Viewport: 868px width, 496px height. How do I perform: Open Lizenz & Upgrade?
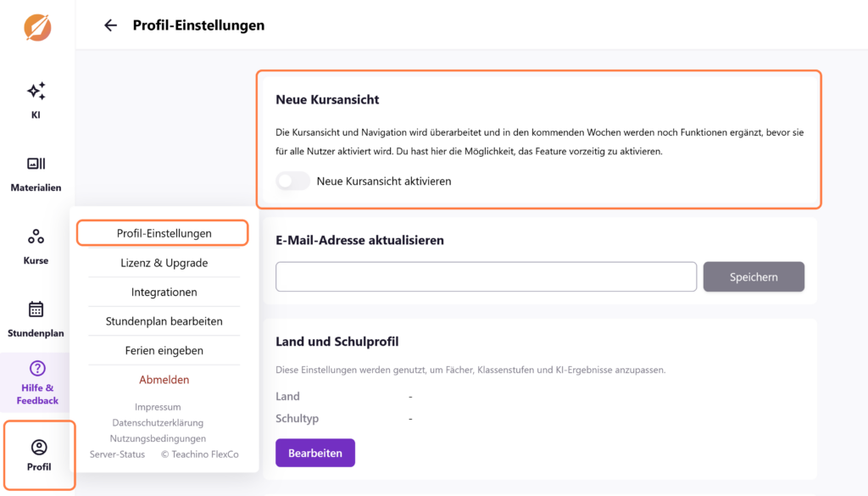point(163,263)
